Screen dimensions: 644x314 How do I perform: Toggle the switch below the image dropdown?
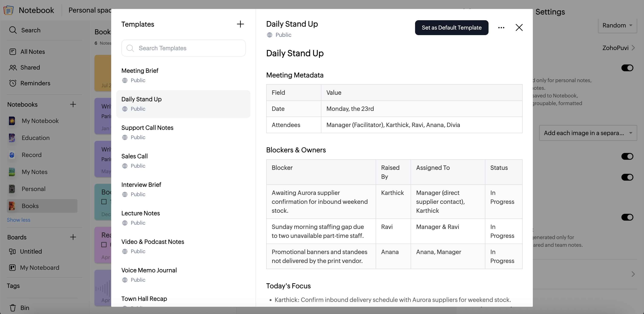pyautogui.click(x=627, y=156)
